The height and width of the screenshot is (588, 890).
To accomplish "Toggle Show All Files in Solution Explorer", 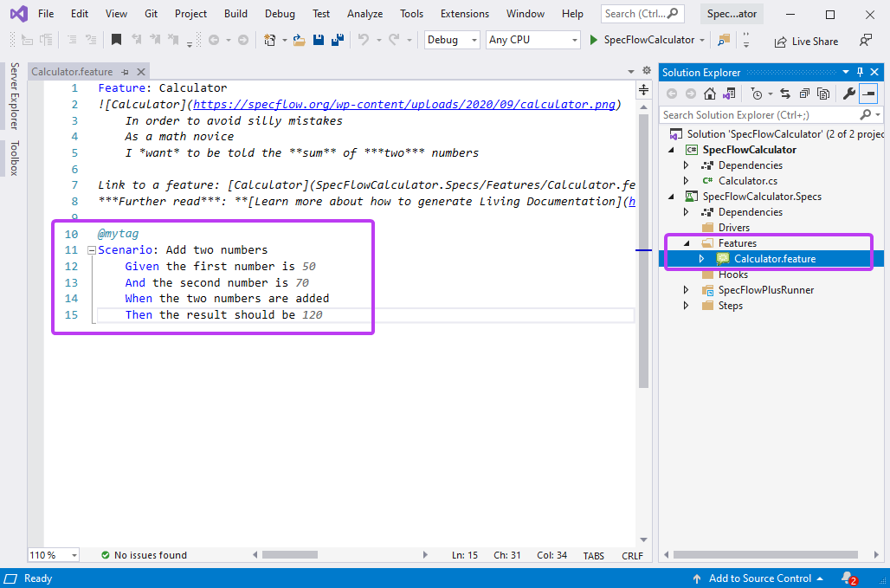I will point(823,94).
